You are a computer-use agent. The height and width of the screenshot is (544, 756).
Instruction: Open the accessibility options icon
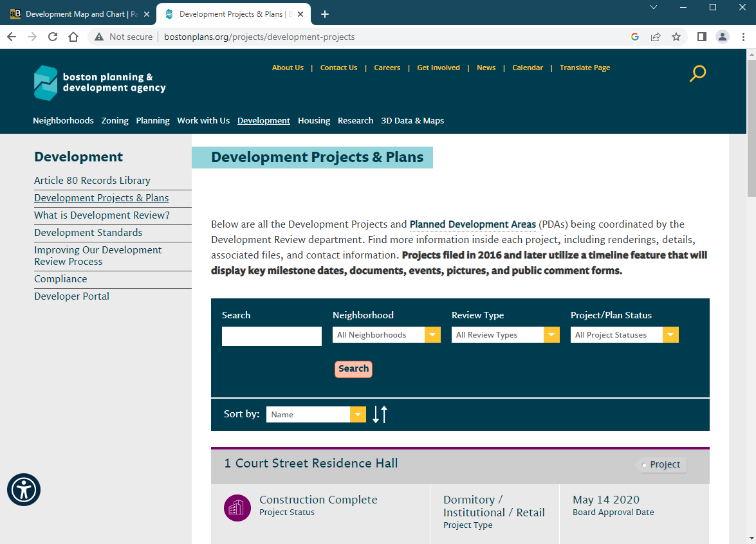click(x=24, y=490)
